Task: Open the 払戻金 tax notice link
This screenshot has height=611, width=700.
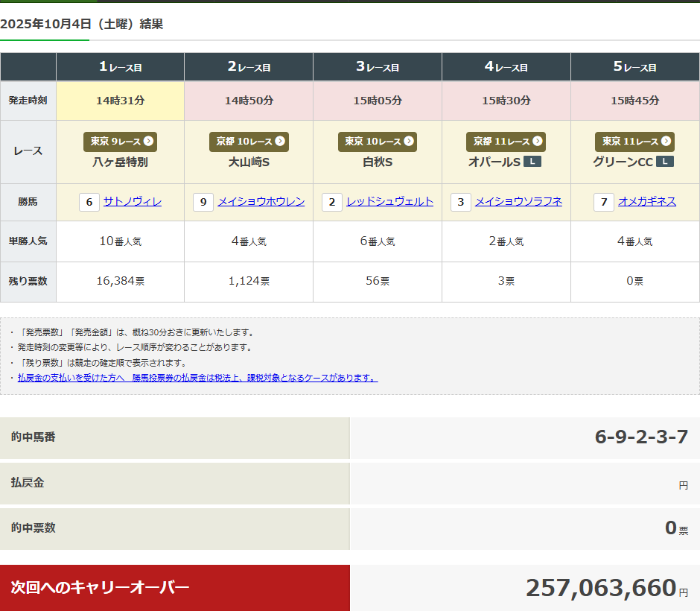Action: 197,378
